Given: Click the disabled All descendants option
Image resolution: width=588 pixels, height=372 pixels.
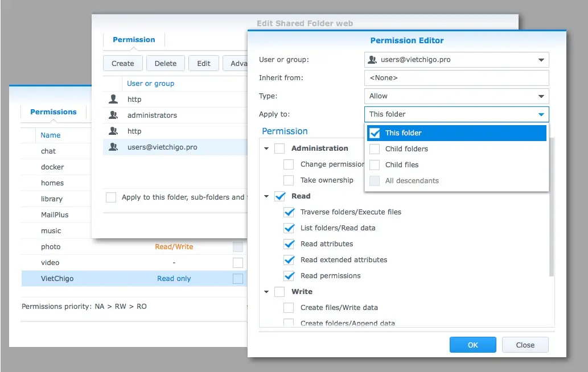Looking at the screenshot, I should tap(457, 180).
